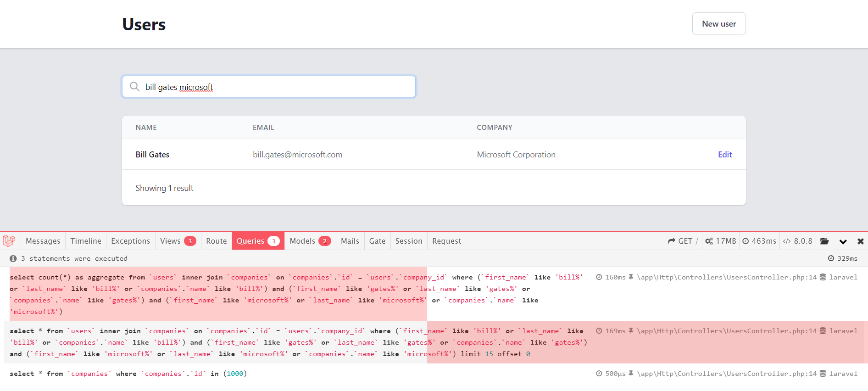Image resolution: width=868 pixels, height=391 pixels.
Task: Click the New user button
Action: [x=719, y=23]
